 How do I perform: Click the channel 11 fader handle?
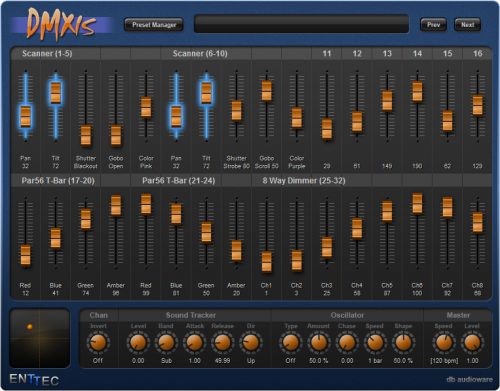coord(327,129)
